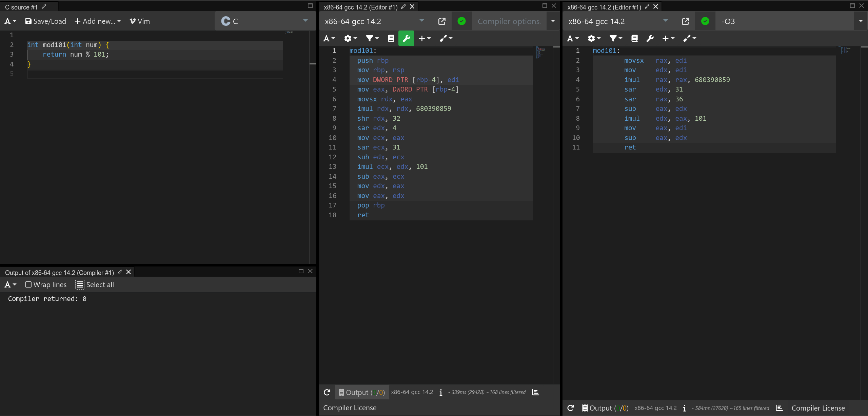Rename right compiler tab with pencil icon

tap(647, 6)
